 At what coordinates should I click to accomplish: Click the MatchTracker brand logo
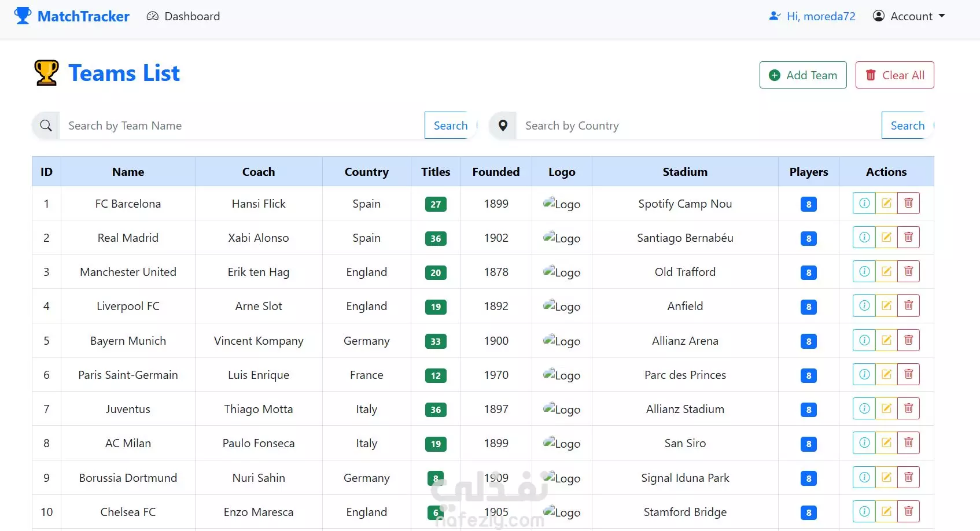click(72, 16)
